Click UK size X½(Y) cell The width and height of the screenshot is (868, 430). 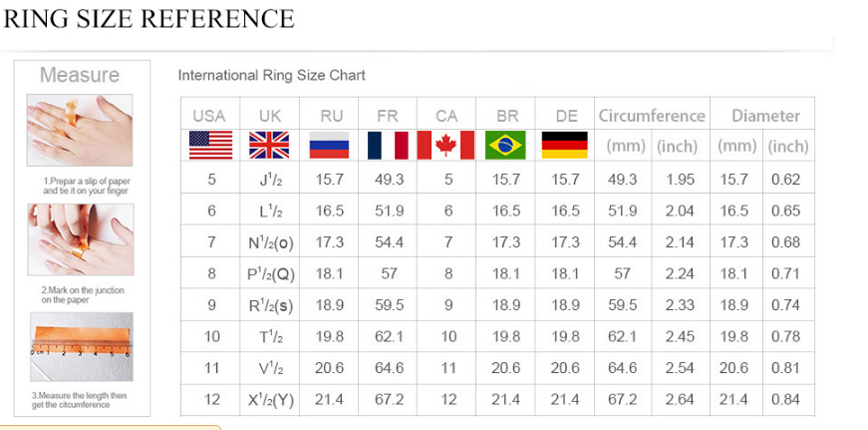[270, 399]
